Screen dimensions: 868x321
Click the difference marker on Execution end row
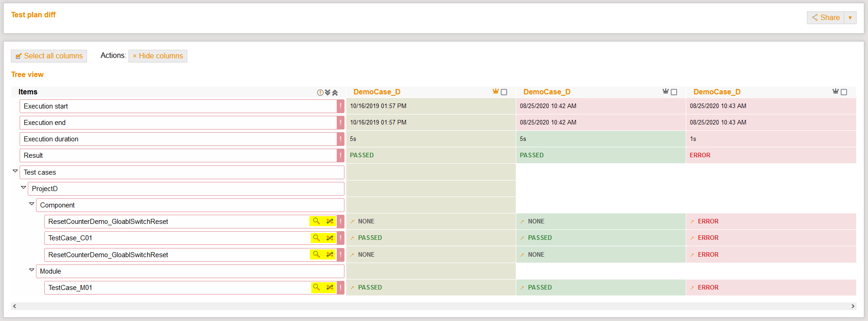[340, 123]
